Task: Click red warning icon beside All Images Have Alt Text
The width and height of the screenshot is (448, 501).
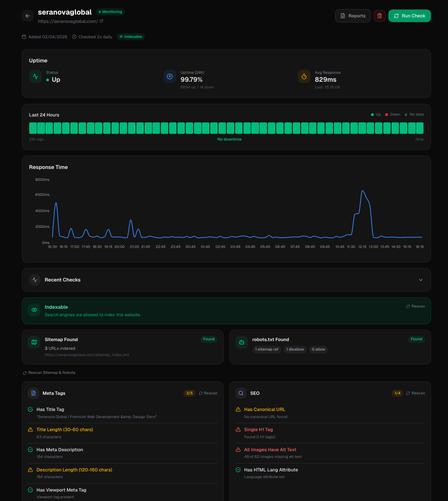Action: pyautogui.click(x=238, y=450)
